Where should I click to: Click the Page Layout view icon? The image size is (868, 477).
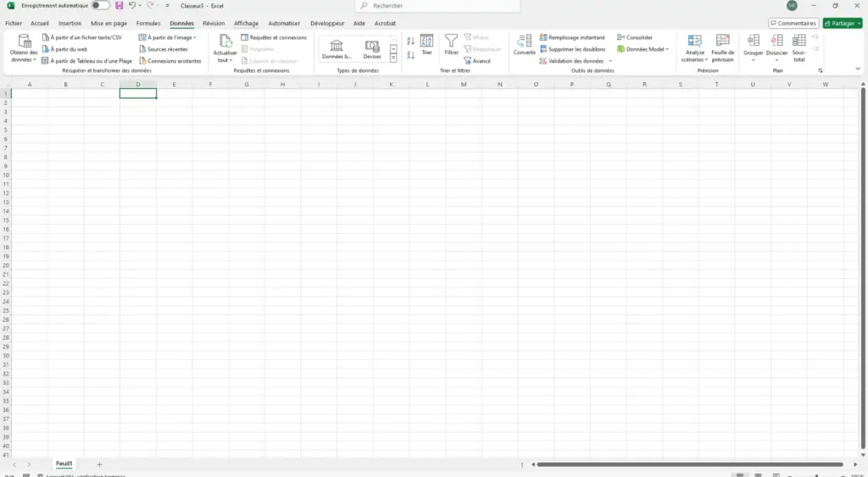758,474
